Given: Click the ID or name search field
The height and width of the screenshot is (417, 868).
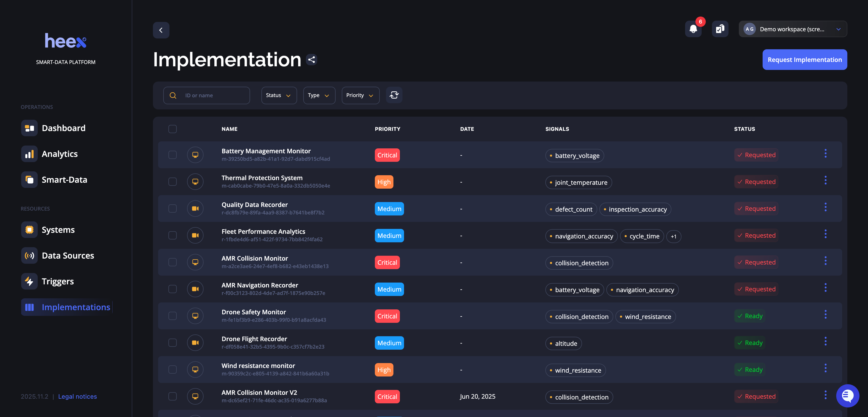Looking at the screenshot, I should (x=207, y=95).
